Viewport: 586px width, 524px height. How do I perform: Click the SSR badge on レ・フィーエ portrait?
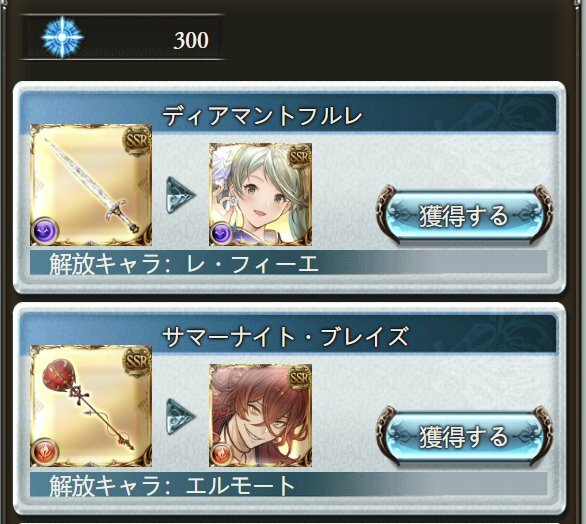coord(300,157)
